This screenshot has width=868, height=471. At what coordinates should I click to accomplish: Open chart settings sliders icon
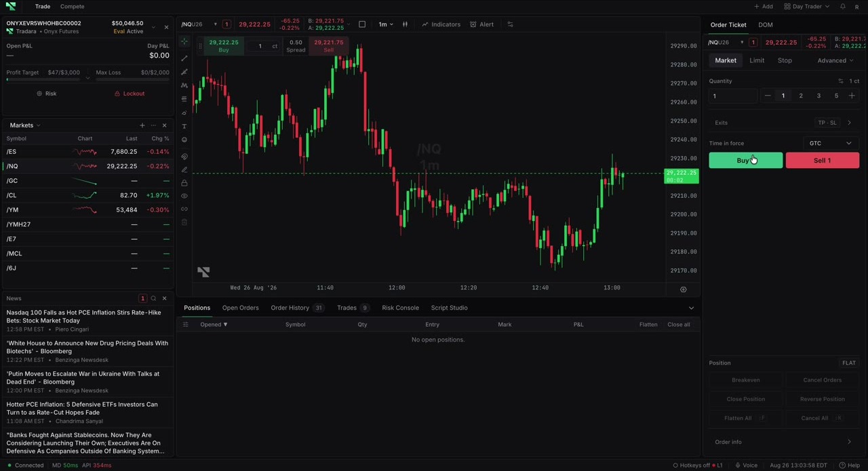(510, 24)
